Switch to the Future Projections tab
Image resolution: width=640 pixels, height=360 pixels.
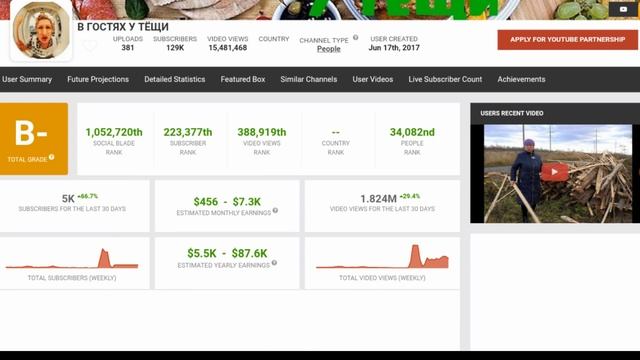coord(98,79)
